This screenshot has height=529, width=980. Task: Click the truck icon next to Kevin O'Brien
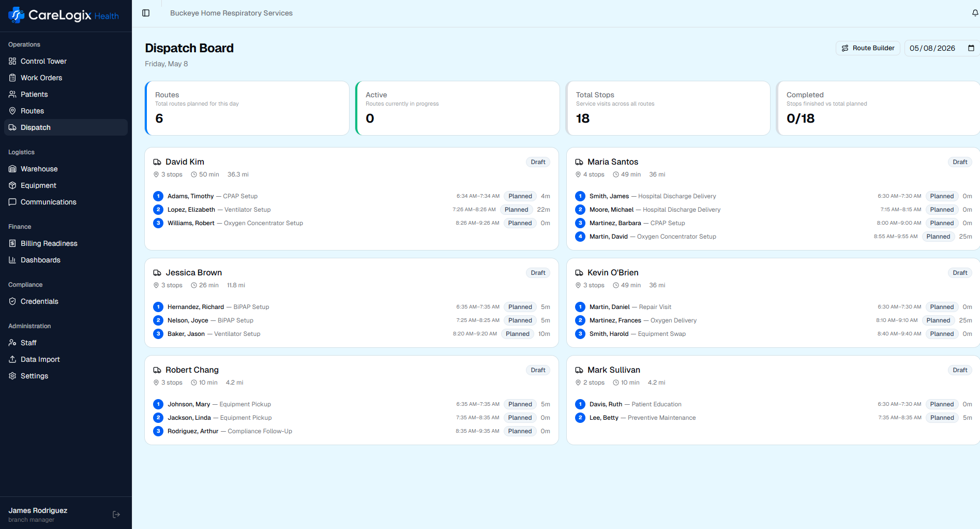click(x=579, y=273)
